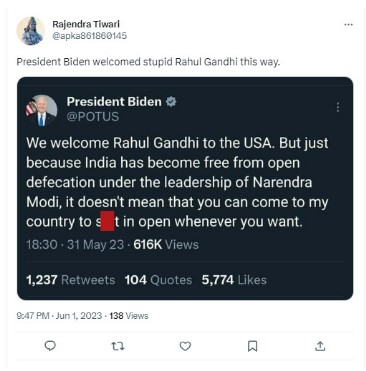This screenshot has width=366, height=371.
Task: Click President Biden's profile picture
Action: [x=41, y=111]
